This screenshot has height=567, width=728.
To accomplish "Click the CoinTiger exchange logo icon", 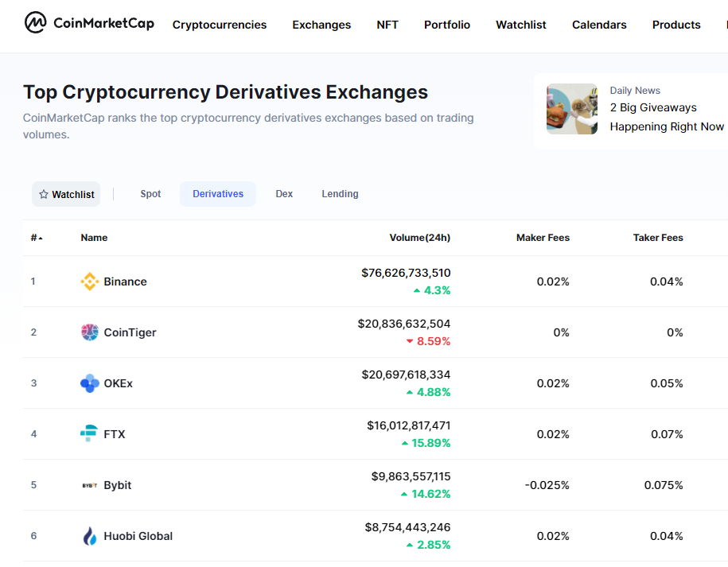I will point(90,332).
